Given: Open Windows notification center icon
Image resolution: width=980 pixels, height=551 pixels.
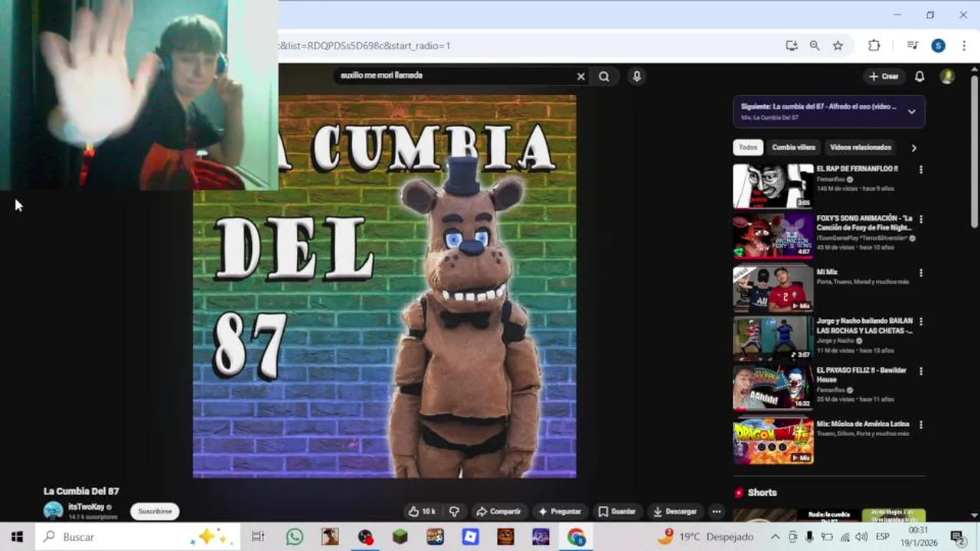Looking at the screenshot, I should click(957, 537).
